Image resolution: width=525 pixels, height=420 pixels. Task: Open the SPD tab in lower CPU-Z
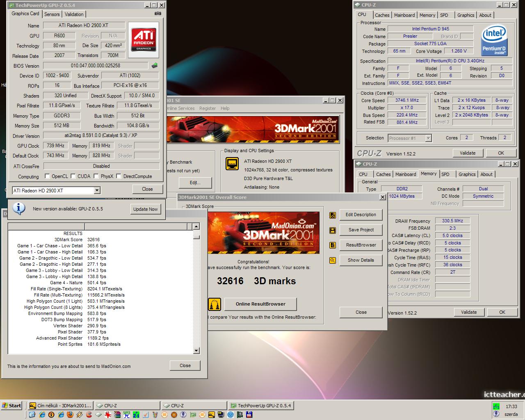point(445,174)
